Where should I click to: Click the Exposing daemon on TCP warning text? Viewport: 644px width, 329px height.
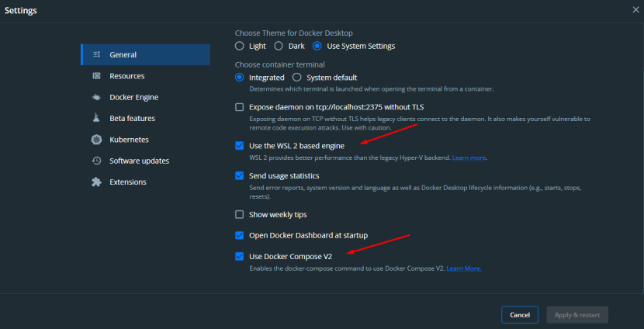420,123
